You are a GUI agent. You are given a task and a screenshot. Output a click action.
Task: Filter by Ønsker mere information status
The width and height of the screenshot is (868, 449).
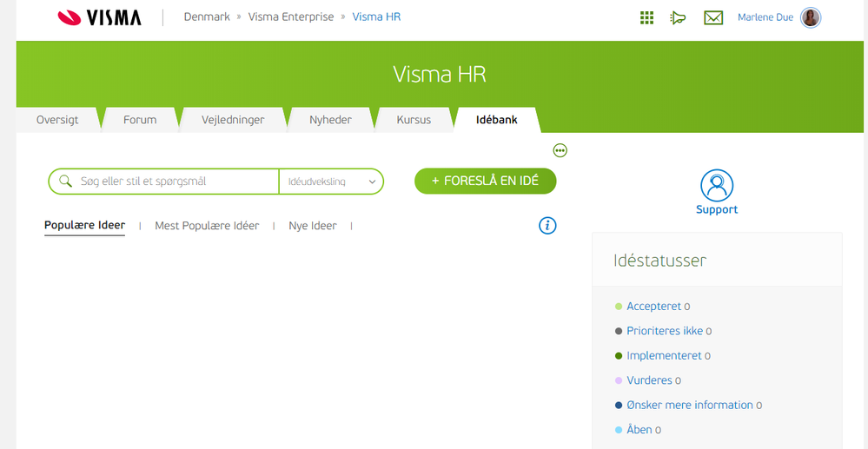point(690,406)
